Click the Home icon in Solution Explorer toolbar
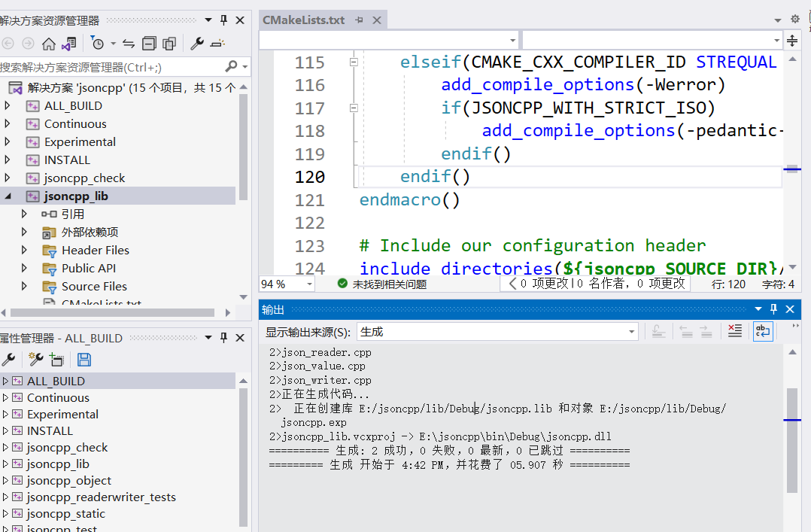Image resolution: width=811 pixels, height=532 pixels. 49,44
